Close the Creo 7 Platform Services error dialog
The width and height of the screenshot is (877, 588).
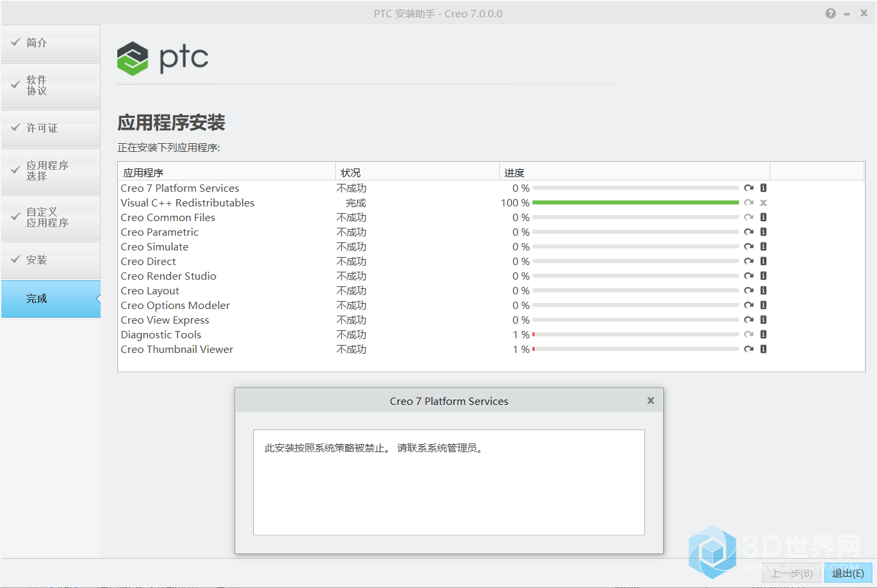[x=650, y=400]
